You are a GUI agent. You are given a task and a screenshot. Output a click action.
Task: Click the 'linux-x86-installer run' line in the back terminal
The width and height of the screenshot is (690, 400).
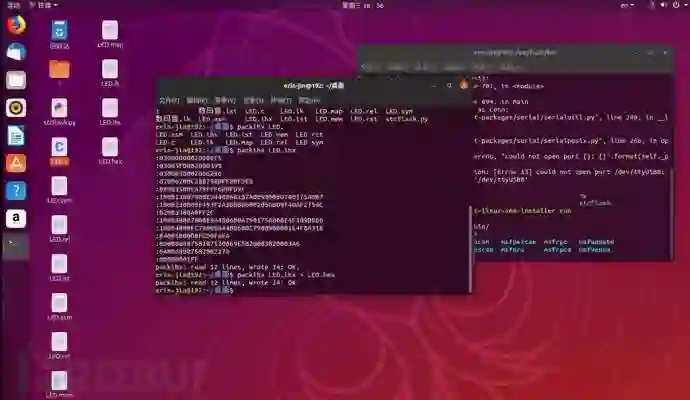point(522,211)
